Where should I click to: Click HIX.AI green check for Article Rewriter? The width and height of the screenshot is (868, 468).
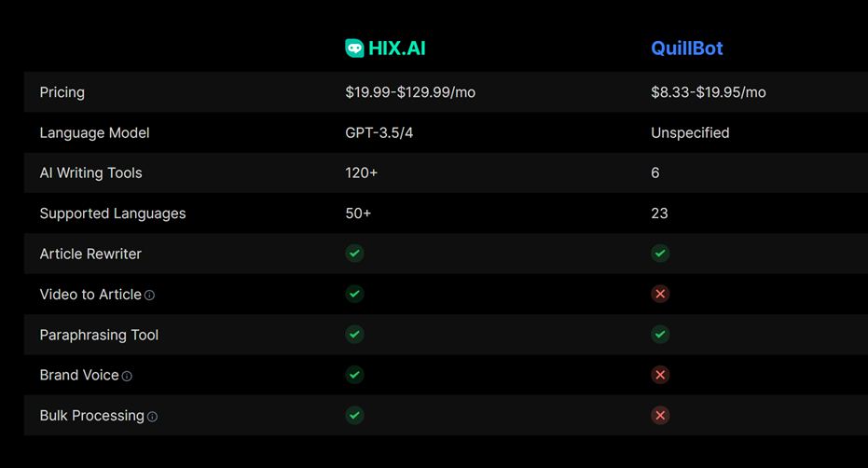(354, 254)
